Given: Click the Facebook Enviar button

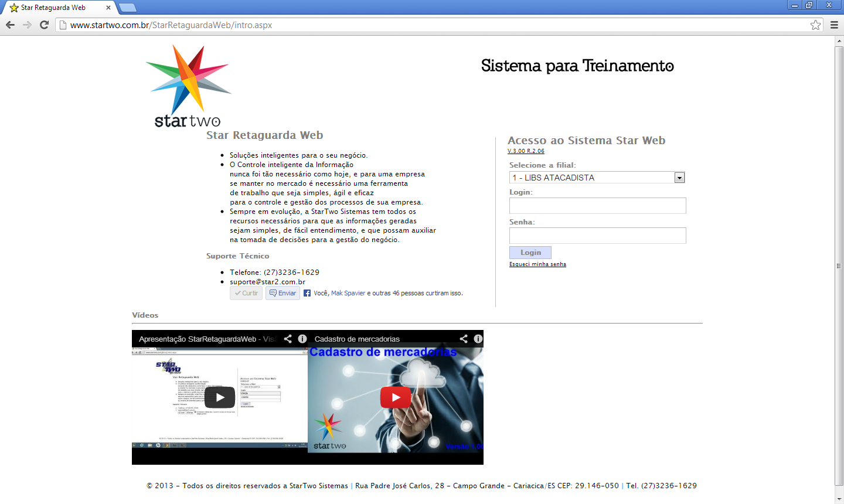Looking at the screenshot, I should point(283,293).
